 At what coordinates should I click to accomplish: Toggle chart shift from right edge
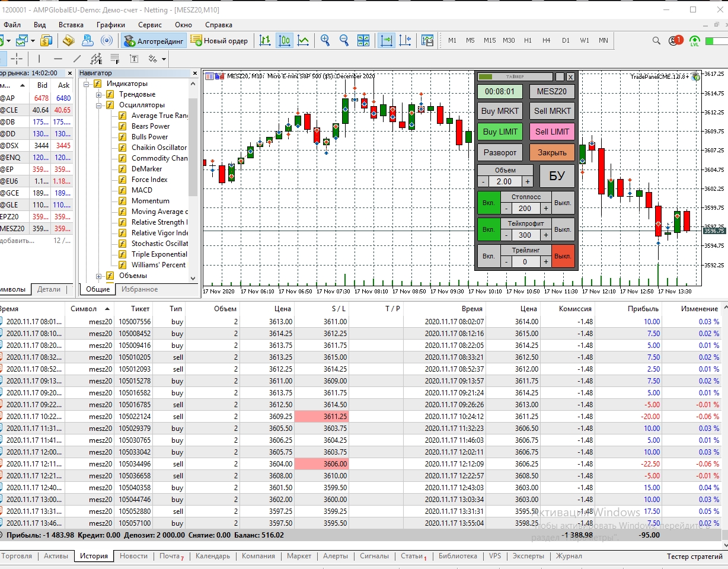point(405,41)
